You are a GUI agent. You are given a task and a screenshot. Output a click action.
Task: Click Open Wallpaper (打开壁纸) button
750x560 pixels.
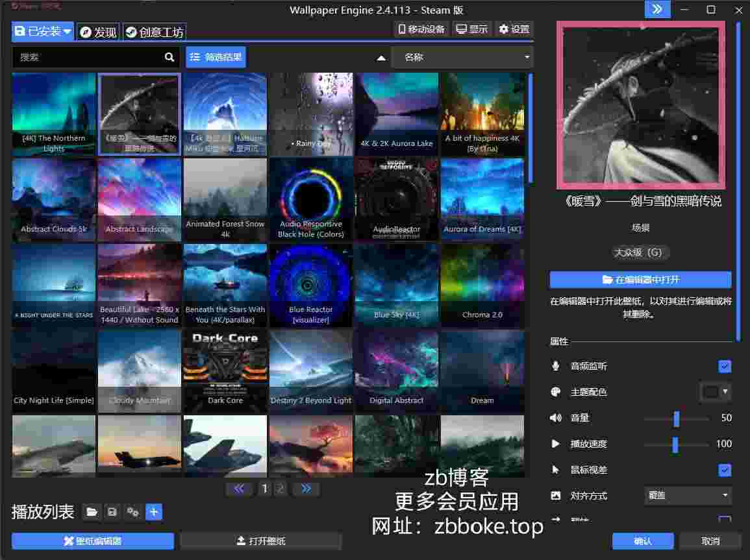coord(261,541)
